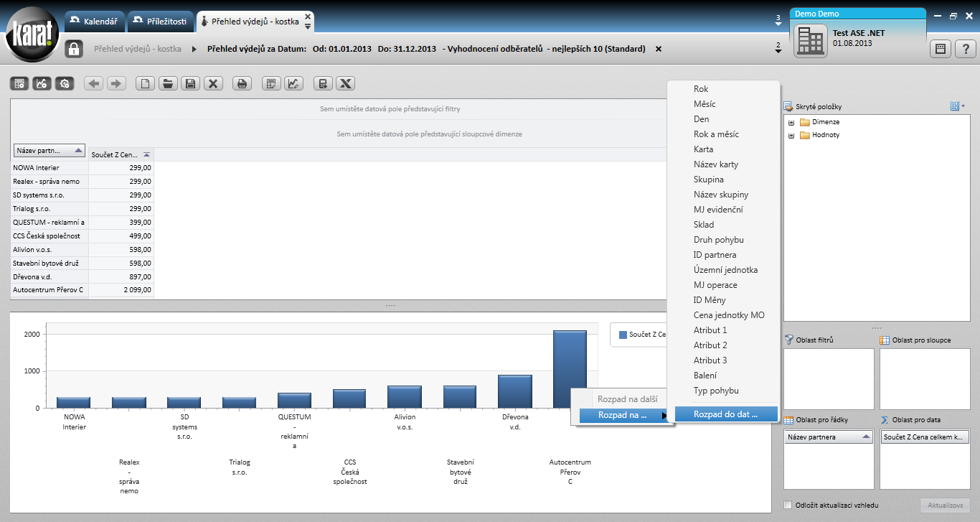Expand the Hodnoty folder tree node
This screenshot has width=980, height=522.
click(791, 135)
